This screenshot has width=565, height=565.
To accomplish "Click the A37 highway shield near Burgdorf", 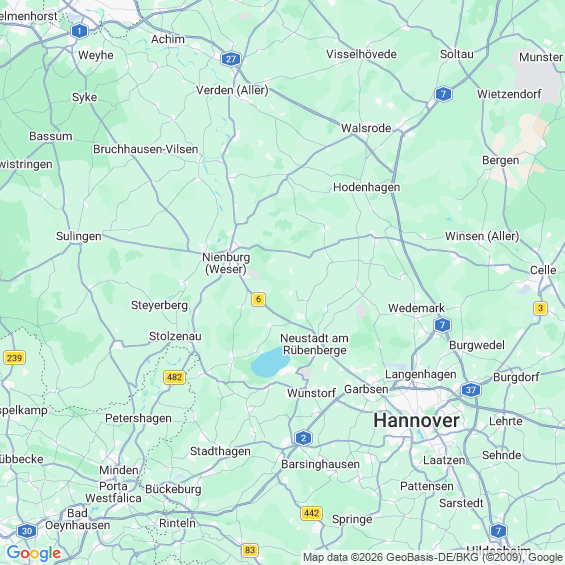I will tap(471, 390).
